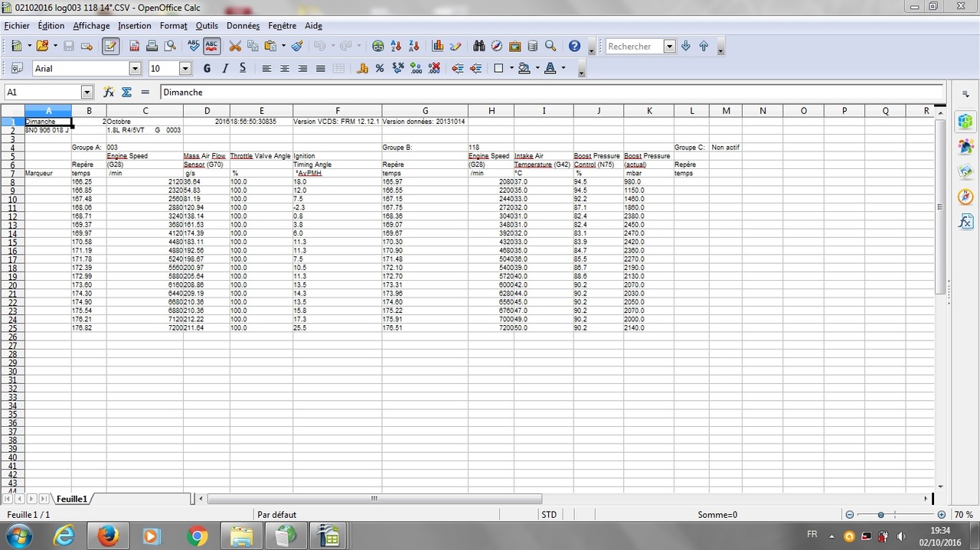Open the Function Wizard icon
The height and width of the screenshot is (550, 980).
109,92
